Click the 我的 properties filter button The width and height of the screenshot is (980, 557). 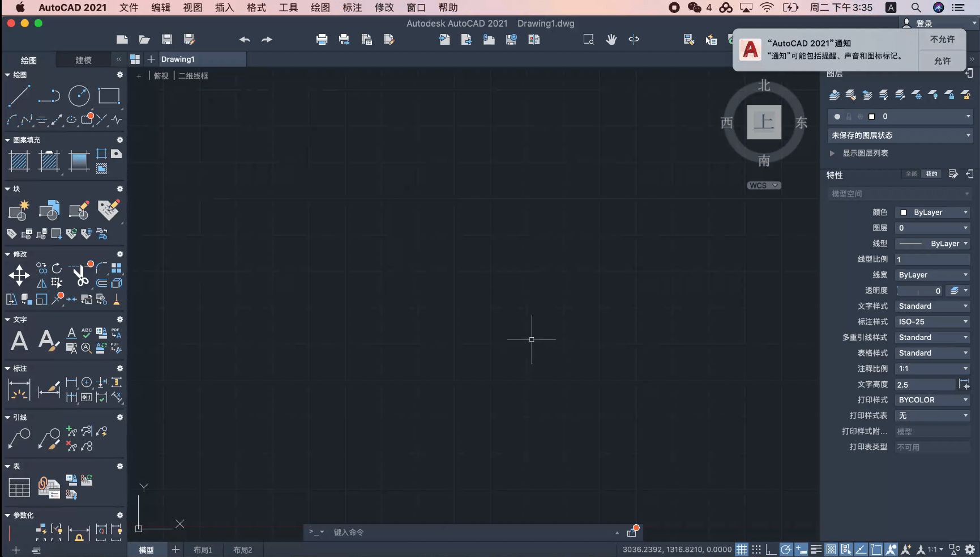(931, 174)
